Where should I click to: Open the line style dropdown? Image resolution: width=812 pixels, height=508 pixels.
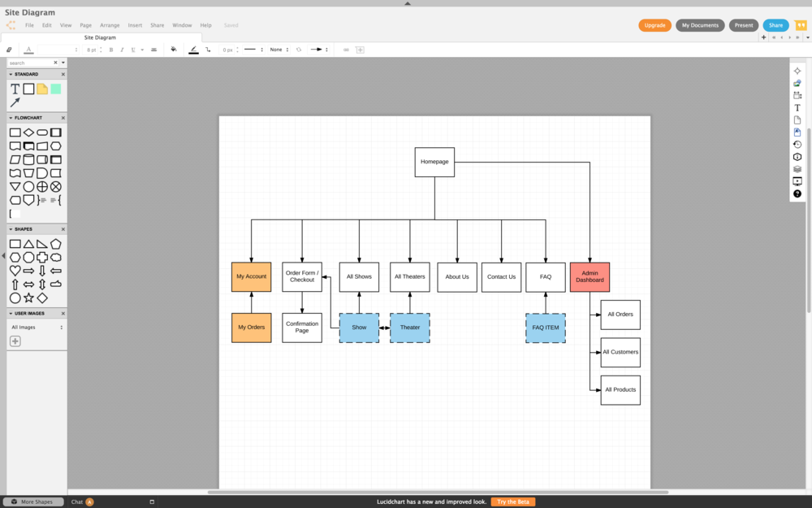253,50
